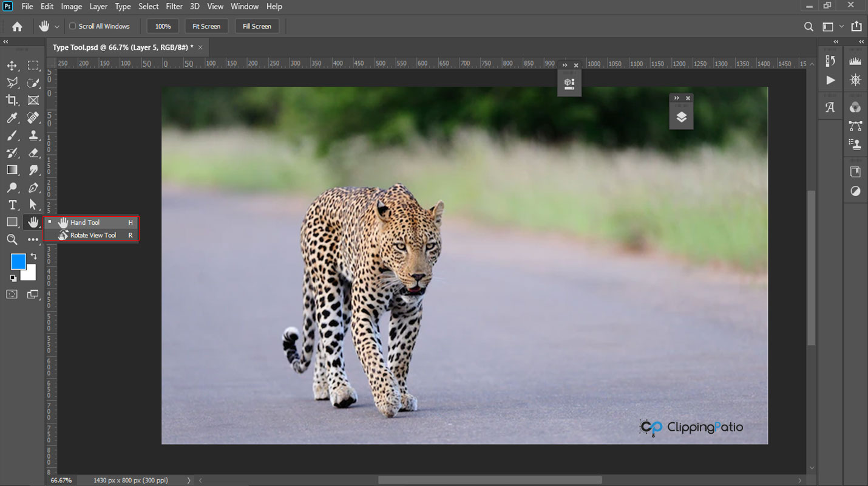This screenshot has height=486, width=868.
Task: Open the History panel icon
Action: pyautogui.click(x=830, y=61)
